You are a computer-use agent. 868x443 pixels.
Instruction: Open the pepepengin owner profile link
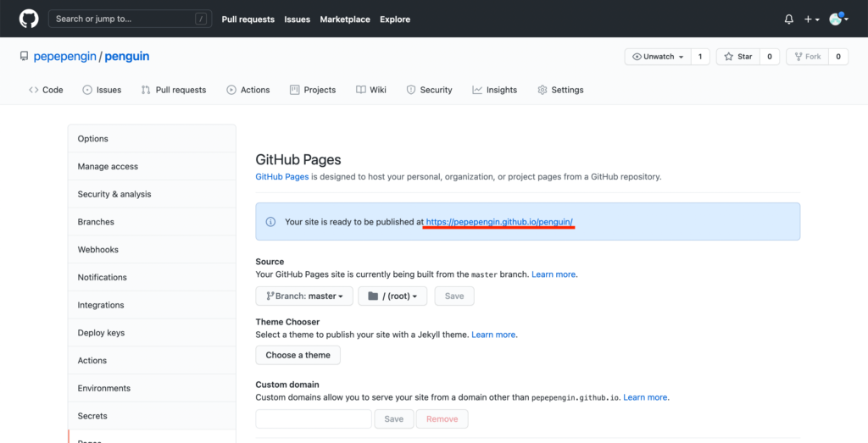pyautogui.click(x=64, y=57)
